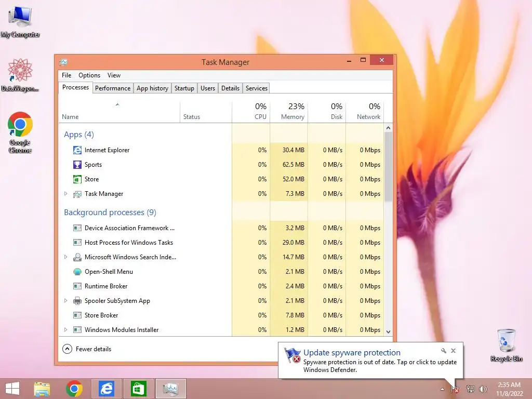Click the Windows Defender flag notification icon

[292, 355]
